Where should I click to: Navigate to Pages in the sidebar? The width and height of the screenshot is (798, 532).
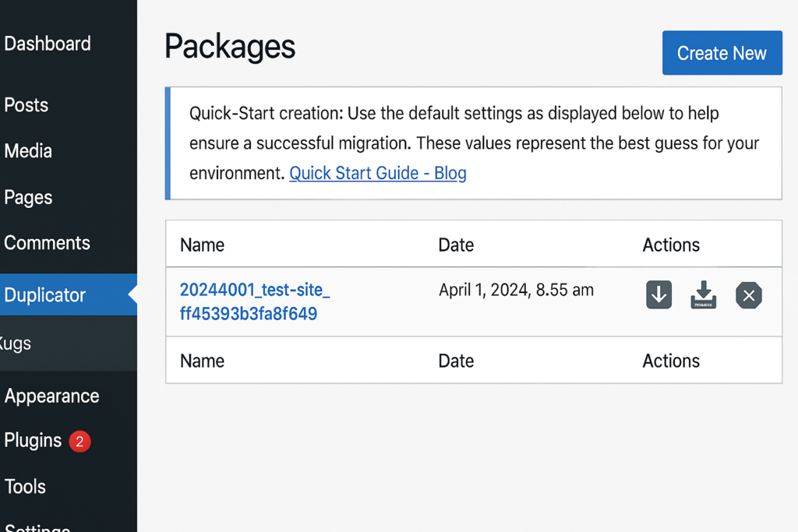(x=28, y=197)
